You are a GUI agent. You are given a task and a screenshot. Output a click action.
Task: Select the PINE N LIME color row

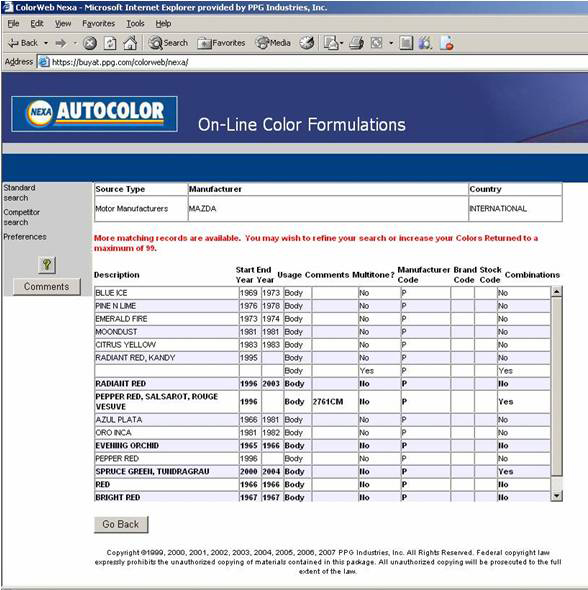click(x=322, y=306)
